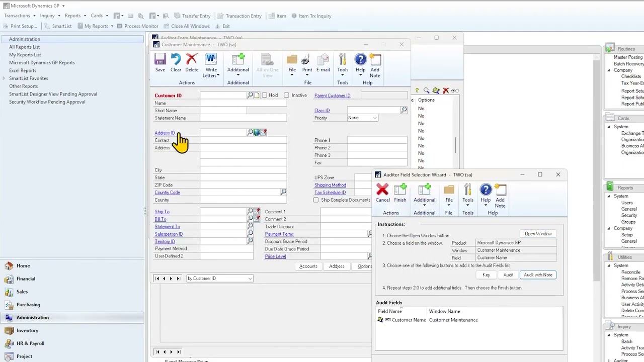Click the Item toolbar shortcut

(x=277, y=16)
